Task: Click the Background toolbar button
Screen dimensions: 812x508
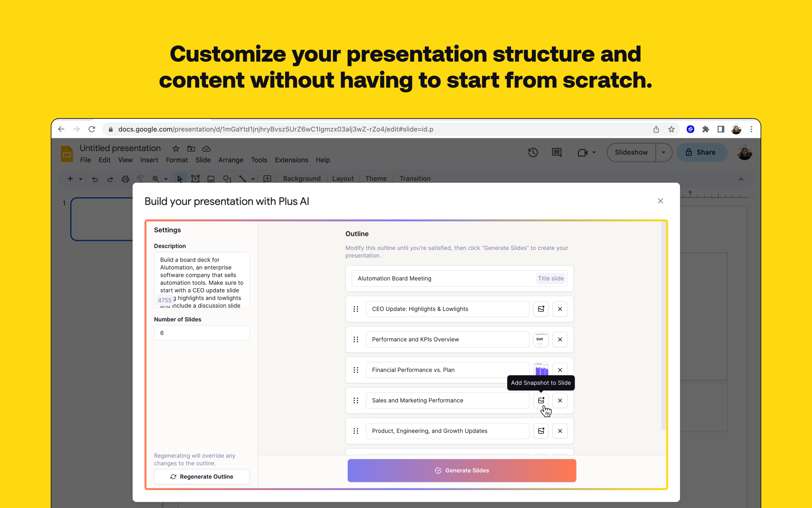Action: [302, 179]
